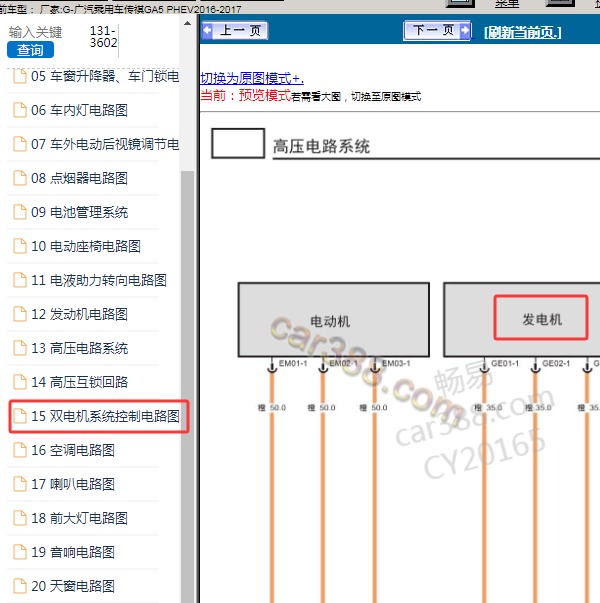Click document icon beside 17 喇叭电路图
Image resolution: width=600 pixels, height=603 pixels.
20,483
